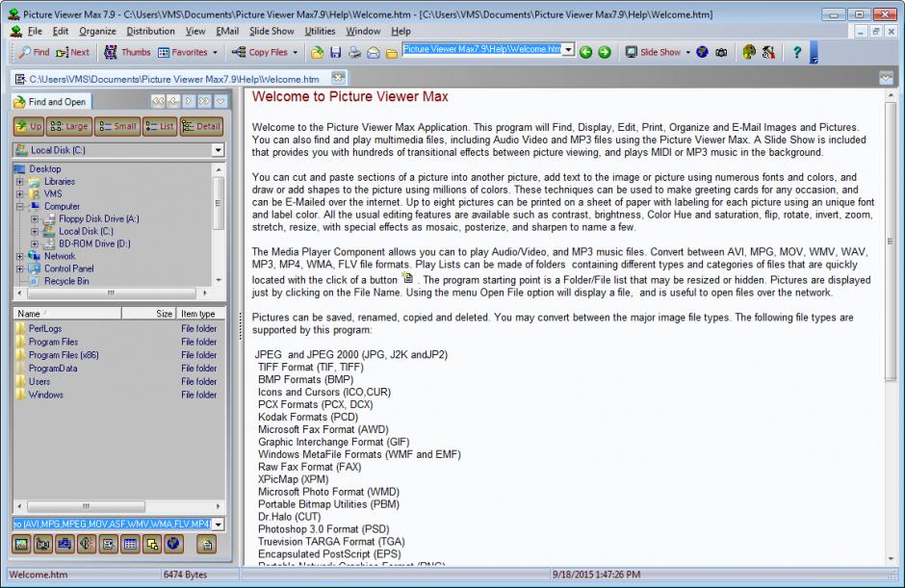Expand the Network tree node

[20, 256]
